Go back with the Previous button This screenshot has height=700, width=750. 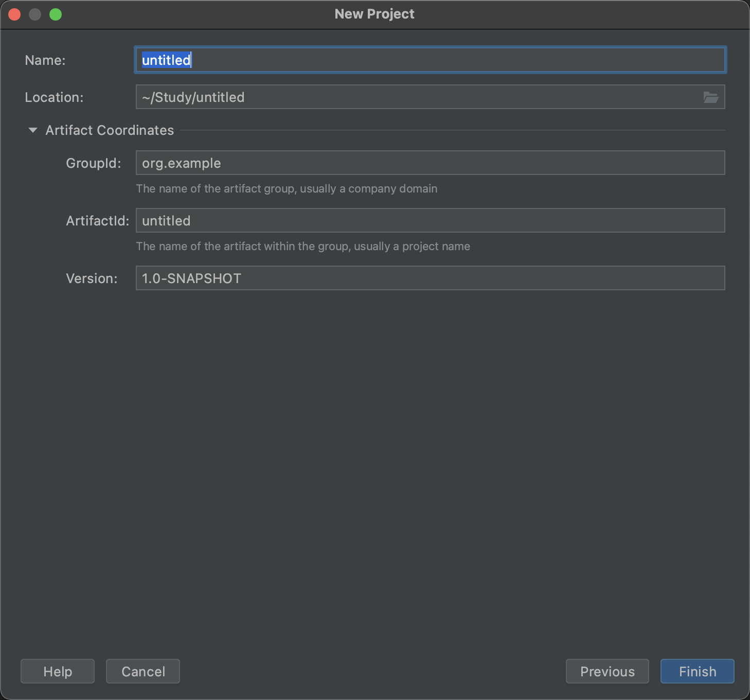(x=608, y=671)
